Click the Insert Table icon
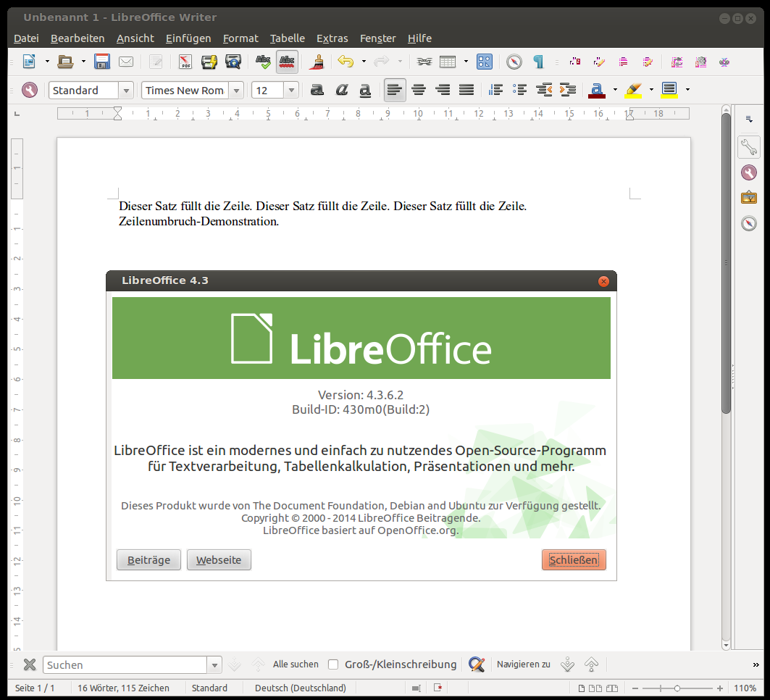Viewport: 770px width, 700px height. [x=448, y=62]
